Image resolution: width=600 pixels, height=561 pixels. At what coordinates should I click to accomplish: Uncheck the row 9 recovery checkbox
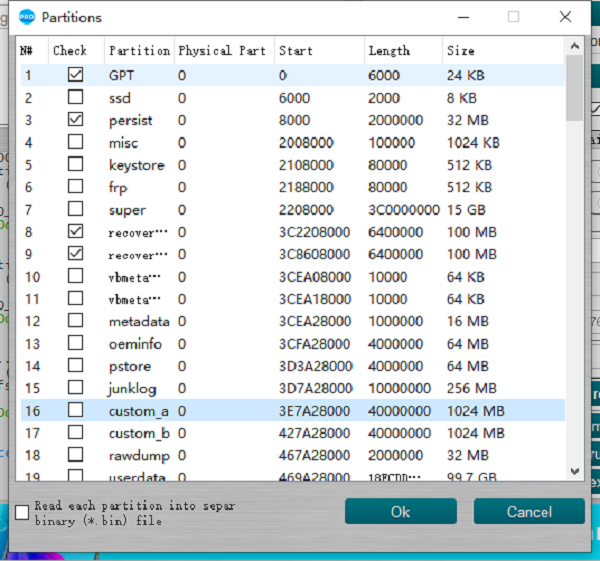point(75,253)
